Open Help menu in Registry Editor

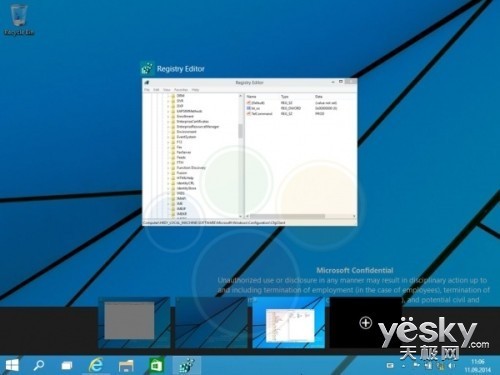(x=195, y=90)
